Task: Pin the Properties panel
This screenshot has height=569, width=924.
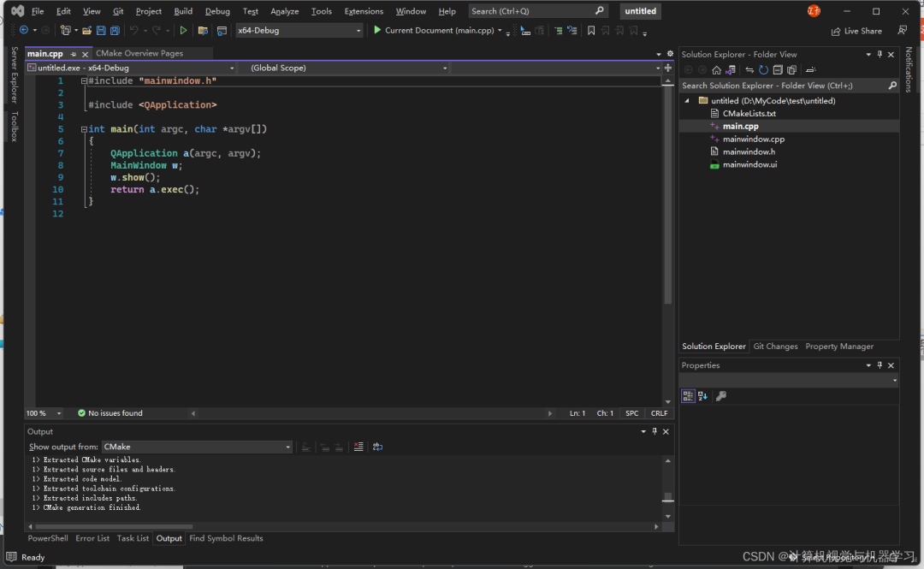Action: click(x=880, y=365)
